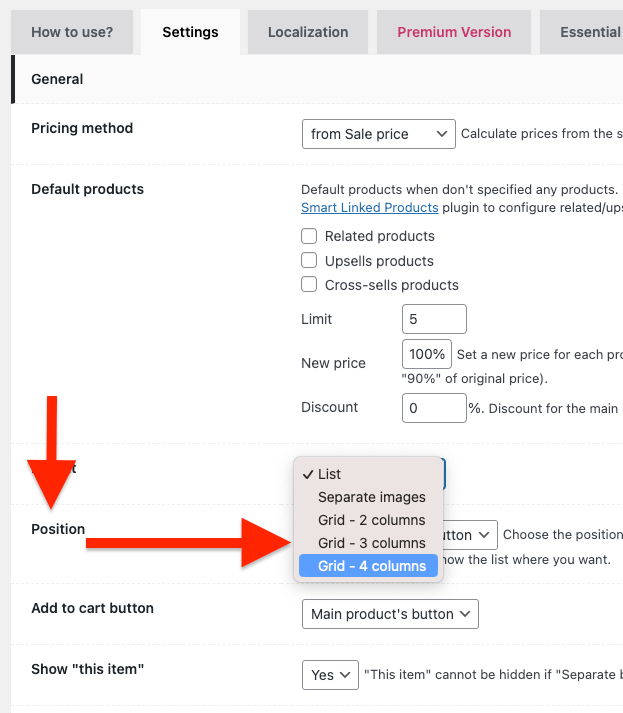Open the Add to cart button dropdown
This screenshot has height=713, width=623.
(390, 614)
